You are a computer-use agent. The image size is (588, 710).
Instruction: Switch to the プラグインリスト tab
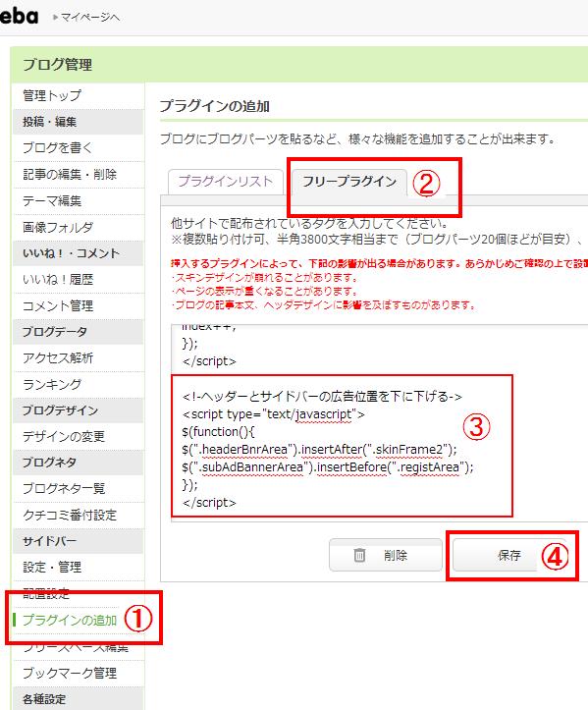(x=226, y=182)
